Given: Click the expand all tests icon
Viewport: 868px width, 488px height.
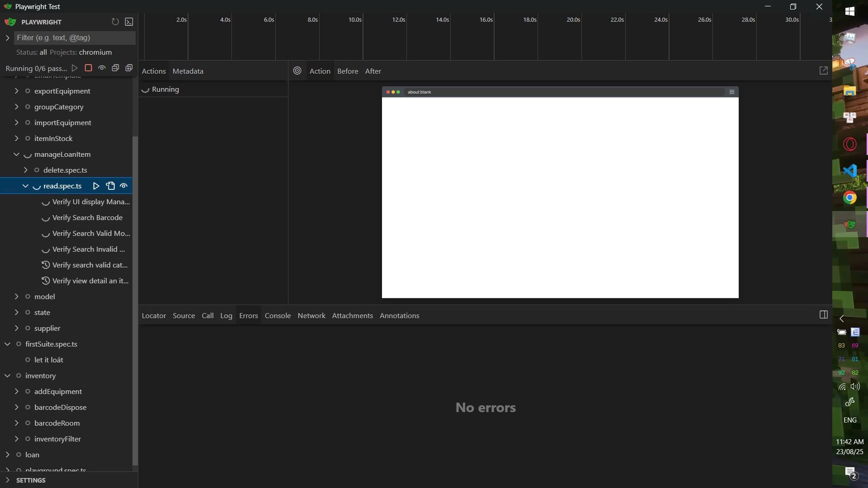Looking at the screenshot, I should click(129, 68).
